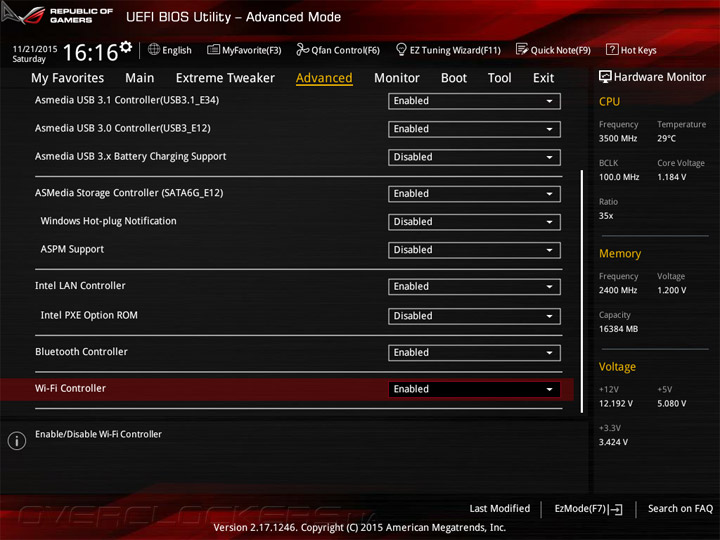Click the Hot Keys question mark icon

pos(612,49)
